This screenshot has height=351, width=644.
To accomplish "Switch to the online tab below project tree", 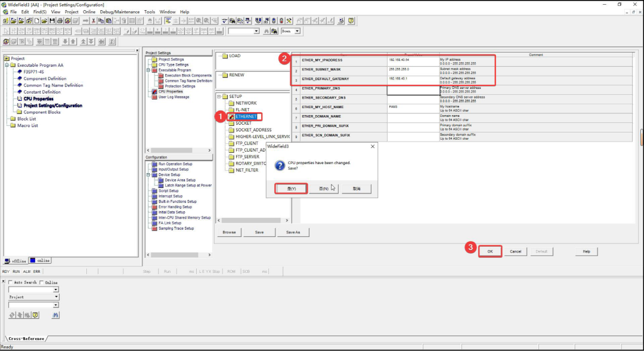I will click(x=41, y=261).
